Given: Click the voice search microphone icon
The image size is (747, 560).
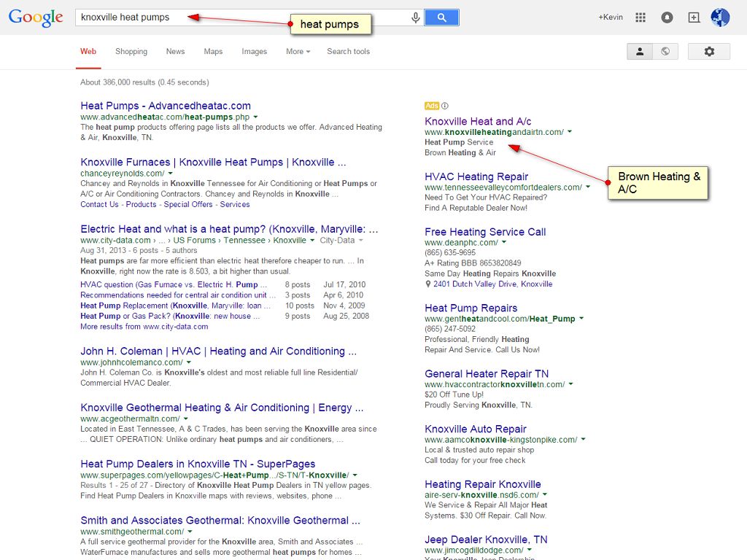Looking at the screenshot, I should (415, 17).
